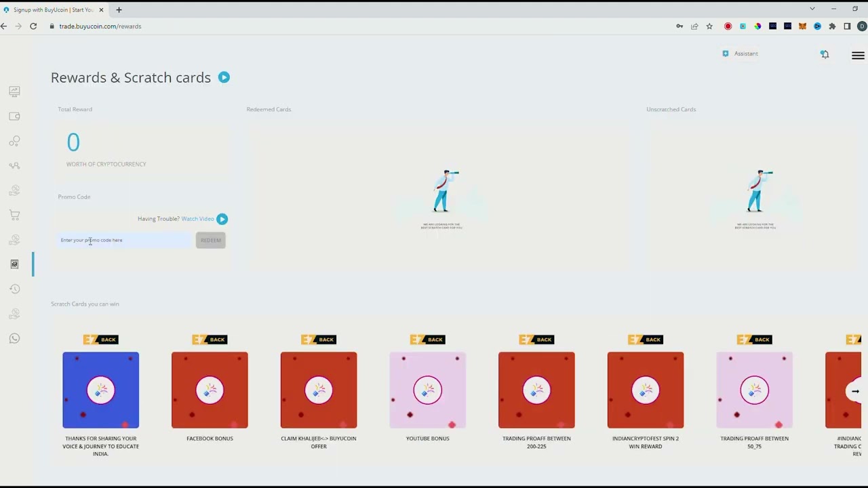
Task: Click the "Rewards & Scratch cards" heading
Action: [131, 77]
